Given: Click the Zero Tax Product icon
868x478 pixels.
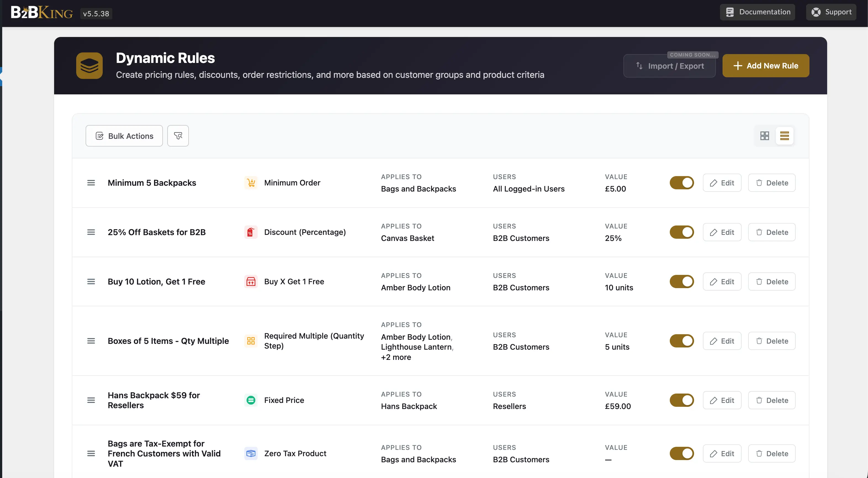Looking at the screenshot, I should 251,453.
